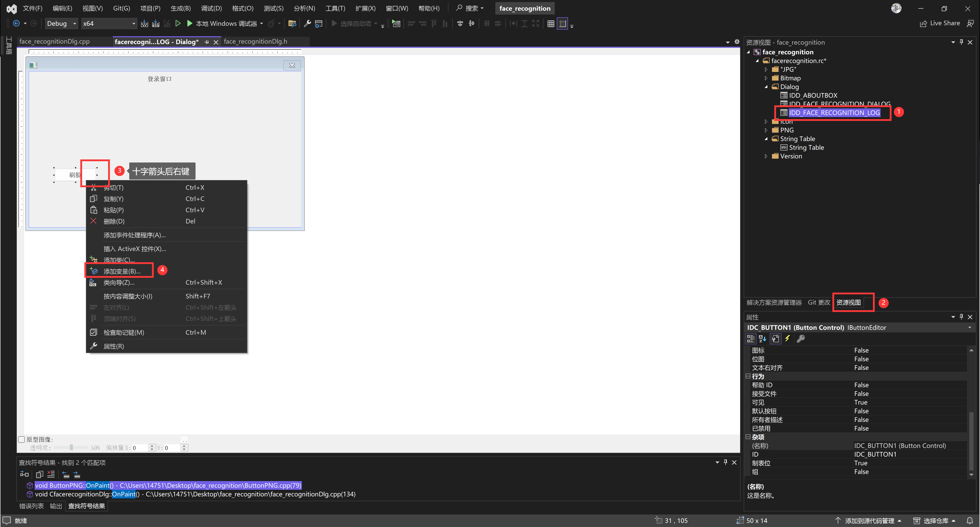Toggle the dialog editor grid icon
980x527 pixels.
(x=550, y=24)
